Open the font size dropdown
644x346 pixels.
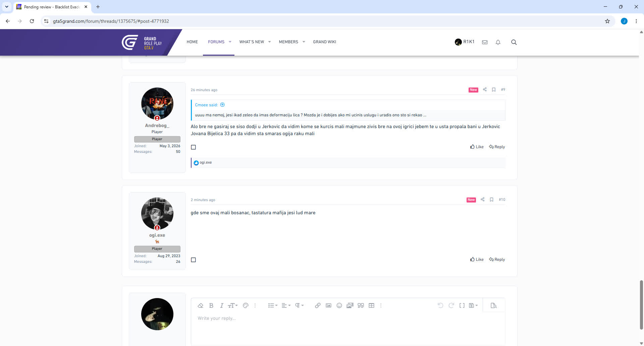232,305
